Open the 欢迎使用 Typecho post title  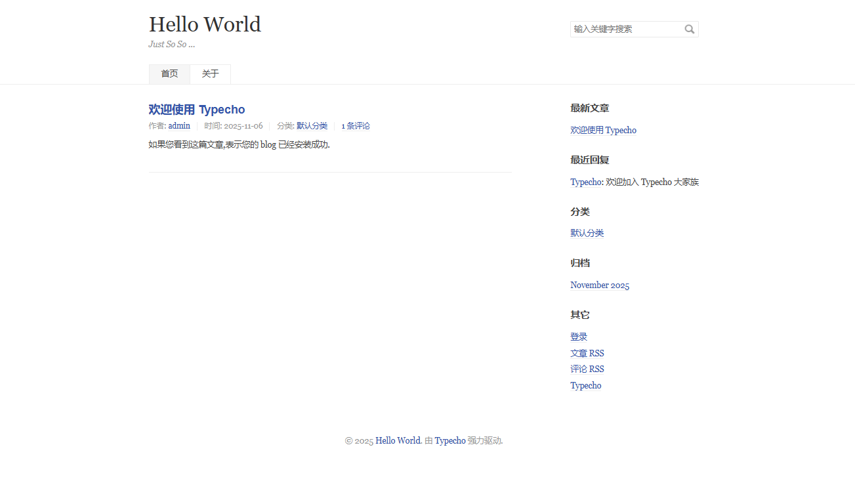197,110
